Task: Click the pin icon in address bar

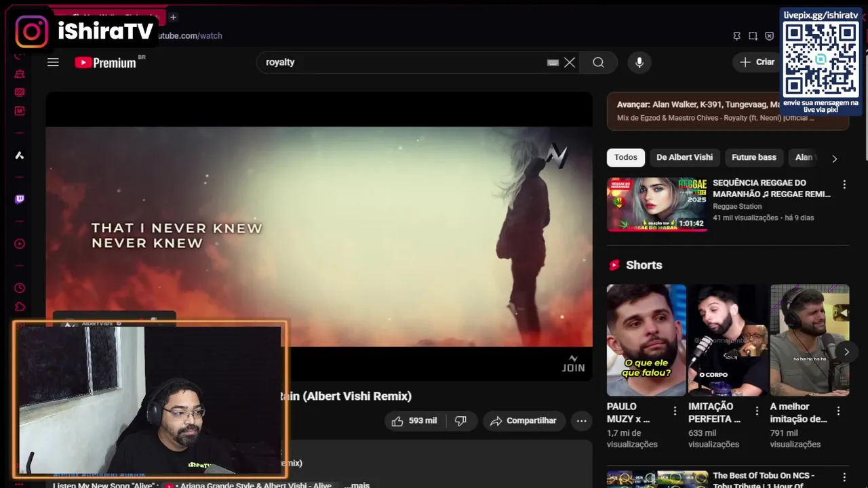Action: click(736, 36)
